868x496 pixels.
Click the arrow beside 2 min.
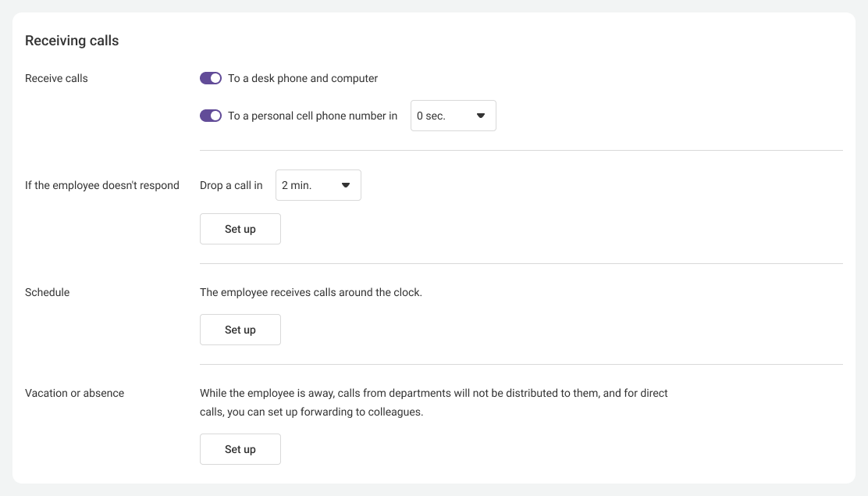346,185
